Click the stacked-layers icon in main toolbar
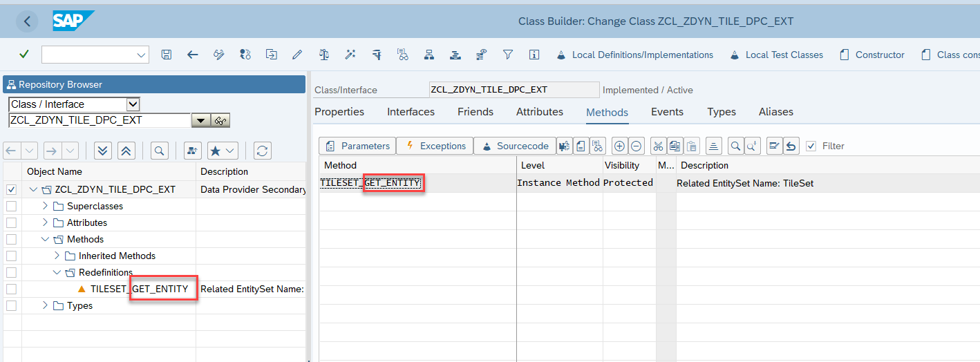Viewport: 980px width, 362px height. point(455,55)
